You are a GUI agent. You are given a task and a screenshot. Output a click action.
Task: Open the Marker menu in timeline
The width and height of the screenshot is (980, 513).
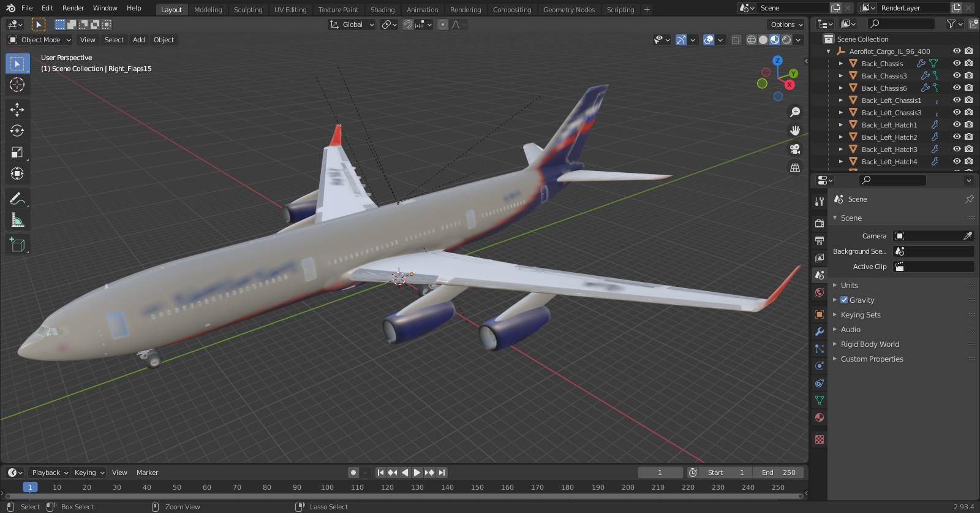tap(147, 473)
